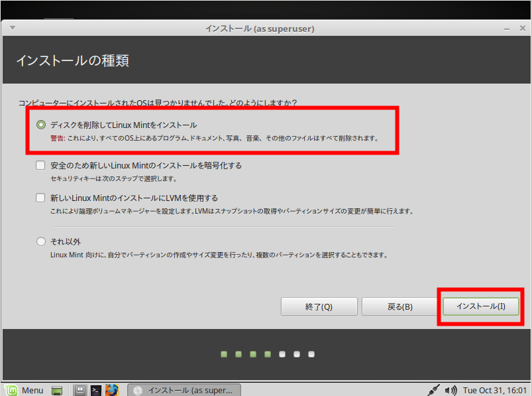Click the show desktop icon in the panel
The width and height of the screenshot is (532, 396).
pos(57,391)
